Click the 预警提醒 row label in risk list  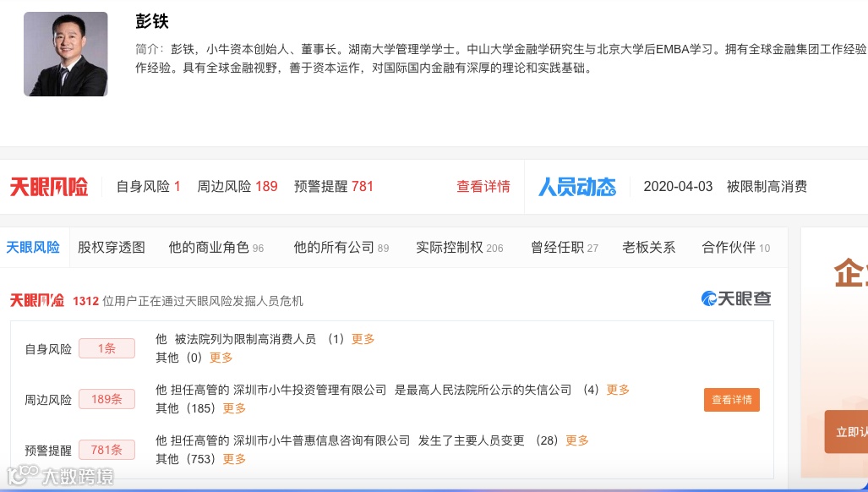48,451
